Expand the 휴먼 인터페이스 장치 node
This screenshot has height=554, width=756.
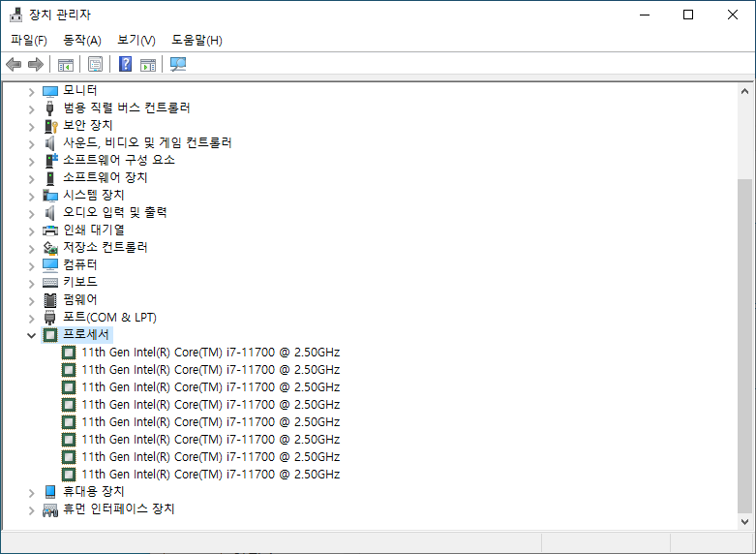[31, 510]
